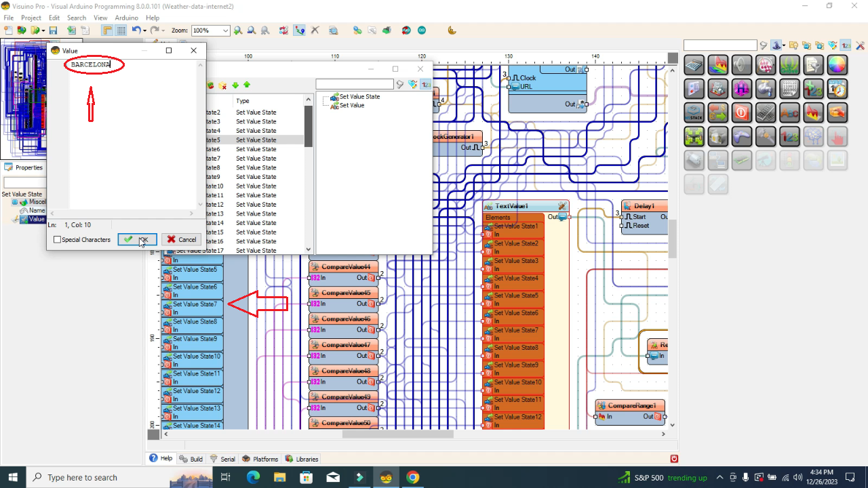Switch to the Serial tab

222,459
